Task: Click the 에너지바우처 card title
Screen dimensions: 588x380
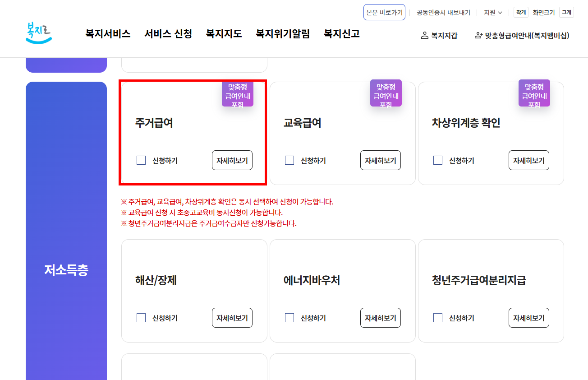Action: click(312, 280)
